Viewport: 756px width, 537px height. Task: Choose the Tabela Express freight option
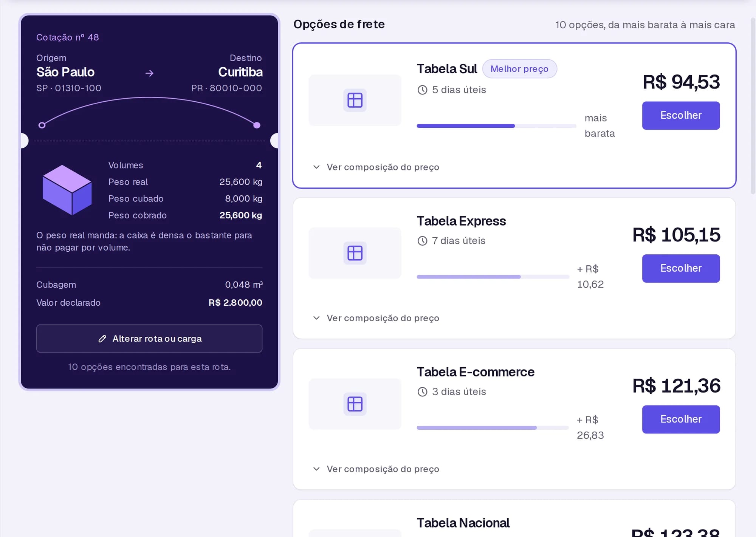pyautogui.click(x=681, y=268)
